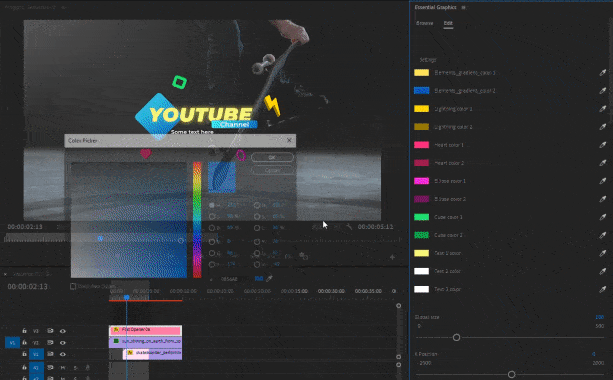This screenshot has height=380, width=613.
Task: Click the plus button editor in program monitor
Action: click(392, 257)
